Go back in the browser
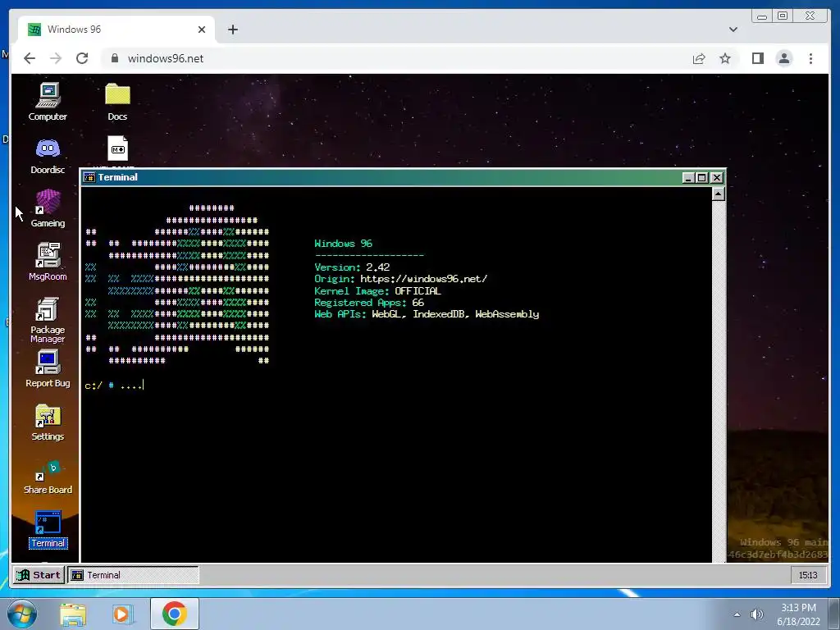This screenshot has height=630, width=840. [30, 58]
